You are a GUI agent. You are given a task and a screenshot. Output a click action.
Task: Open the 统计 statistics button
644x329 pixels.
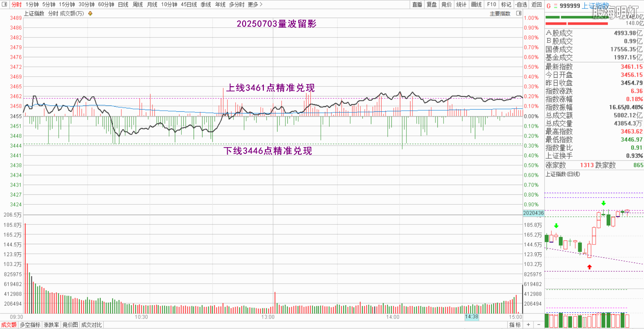point(461,4)
